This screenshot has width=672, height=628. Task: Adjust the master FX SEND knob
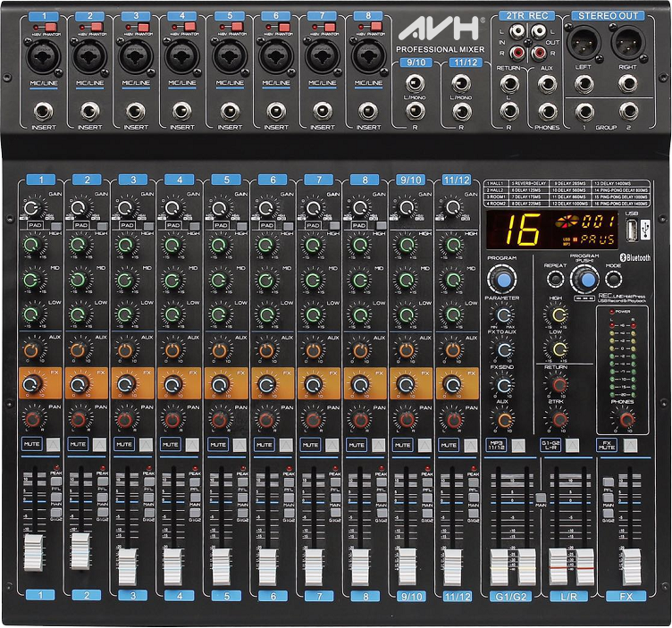[503, 385]
